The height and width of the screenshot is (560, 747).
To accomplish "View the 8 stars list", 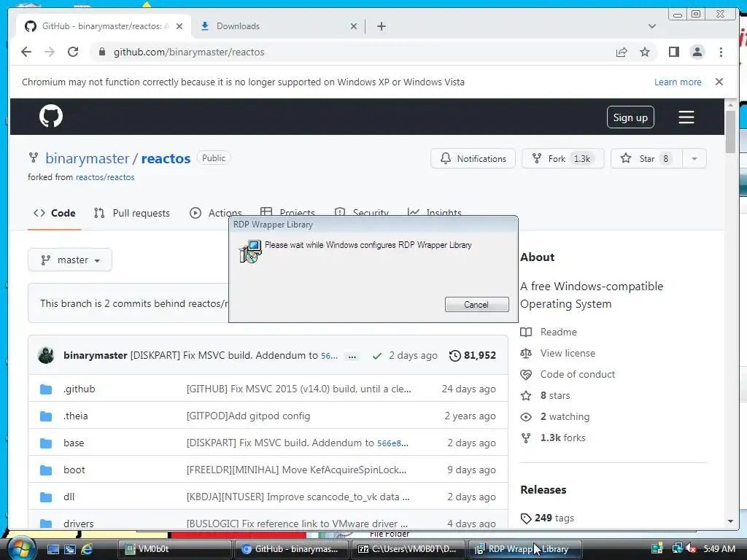I will (555, 396).
